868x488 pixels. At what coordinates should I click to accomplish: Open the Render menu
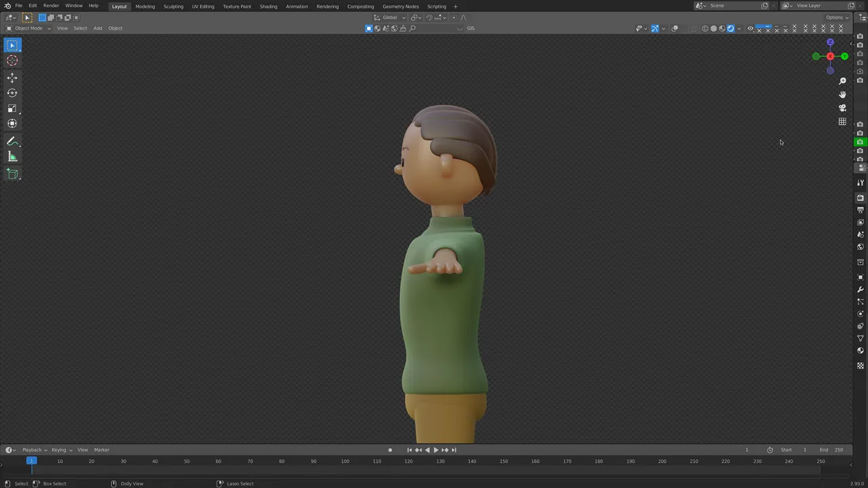51,5
